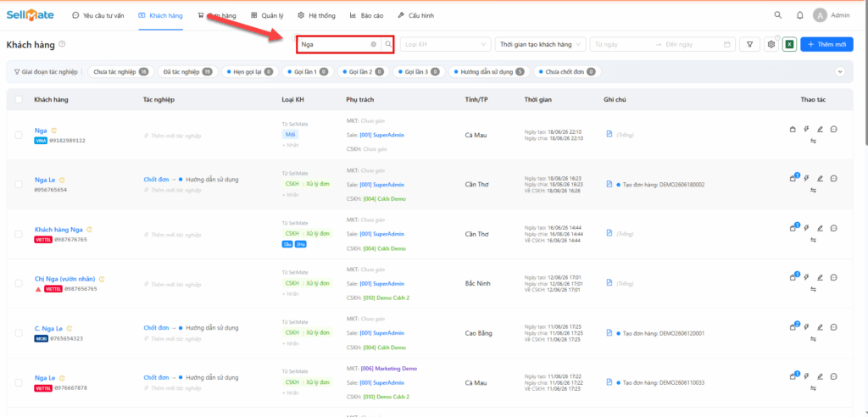Tick the select-all checkbox in the table header
Screen dimensions: 868x417
(19, 100)
